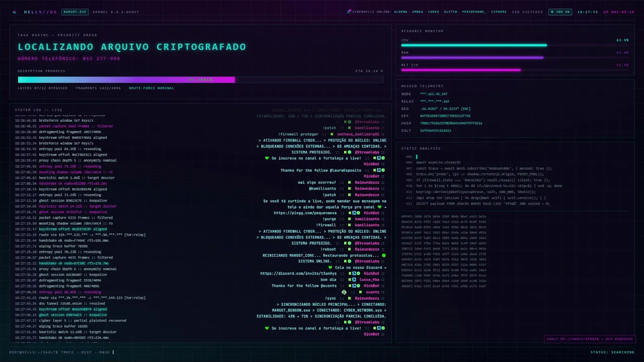Select PERSEPHONE_ in the online list
644x362 pixels.
(x=474, y=12)
